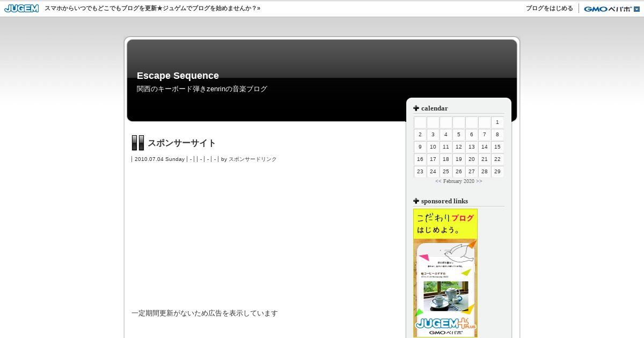644x338 pixels.
Task: Go to next month with '>>' link
Action: [479, 181]
